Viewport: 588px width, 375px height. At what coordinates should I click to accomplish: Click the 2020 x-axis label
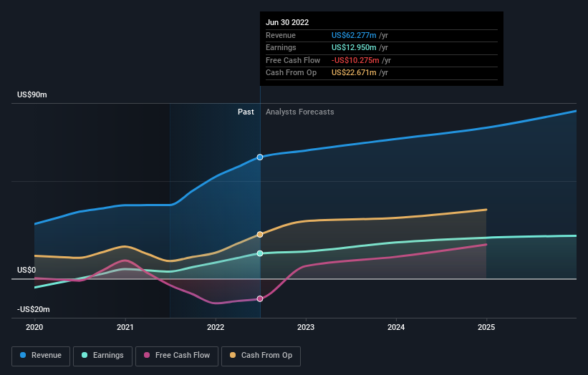pos(34,328)
